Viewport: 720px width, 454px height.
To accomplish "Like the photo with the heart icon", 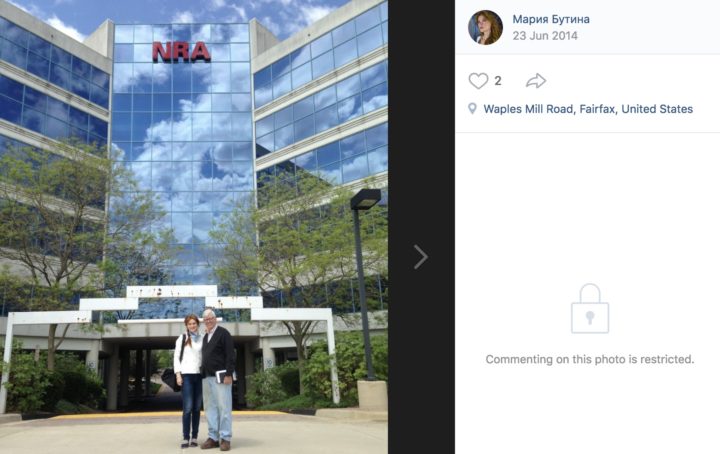I will coord(478,81).
